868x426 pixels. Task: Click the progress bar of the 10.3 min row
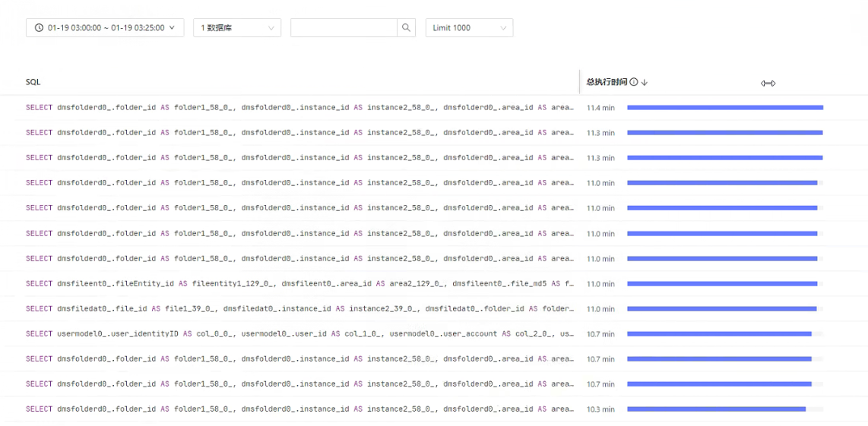point(725,409)
